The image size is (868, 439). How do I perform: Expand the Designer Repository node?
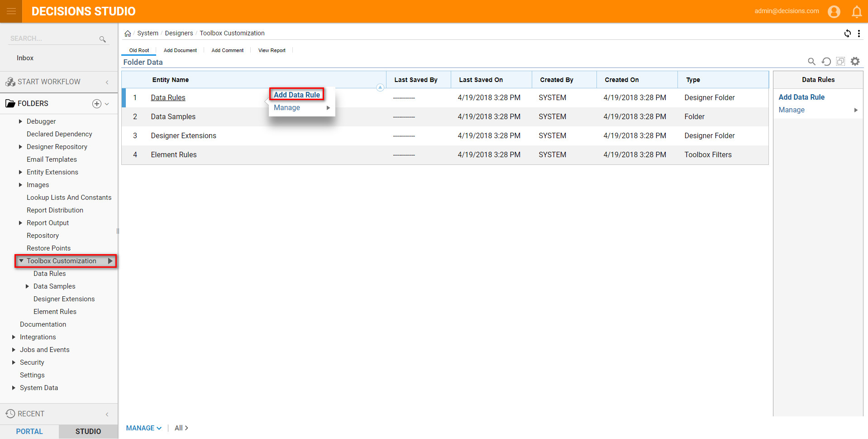pos(20,147)
